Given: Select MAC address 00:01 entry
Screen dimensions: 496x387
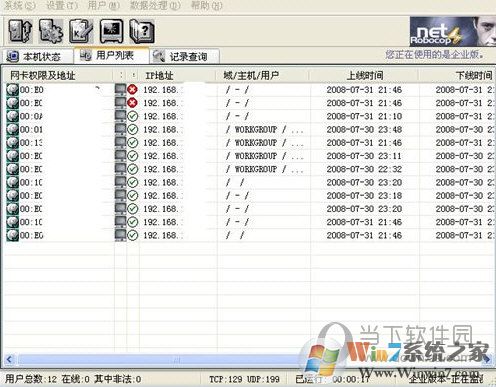Looking at the screenshot, I should tap(32, 129).
